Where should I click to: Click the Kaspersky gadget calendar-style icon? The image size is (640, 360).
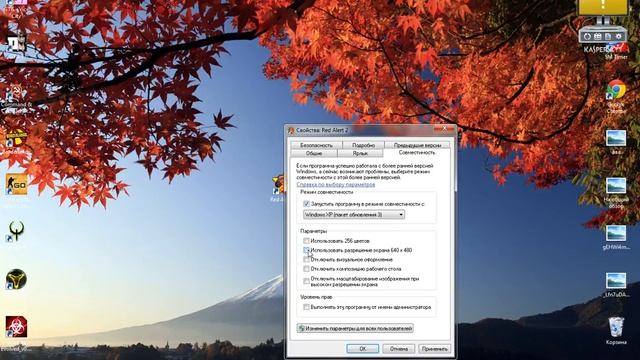[598, 36]
